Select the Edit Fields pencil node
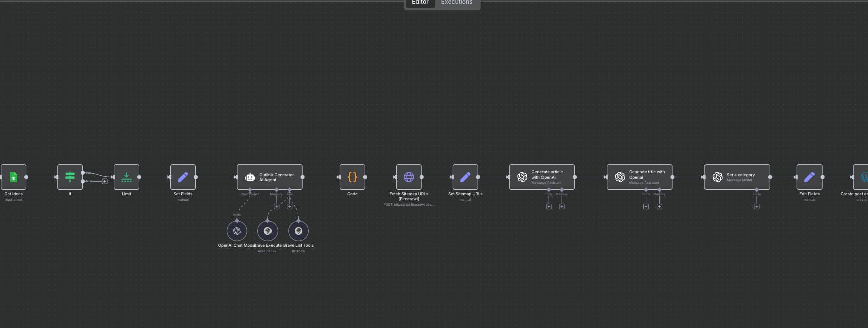 click(809, 177)
